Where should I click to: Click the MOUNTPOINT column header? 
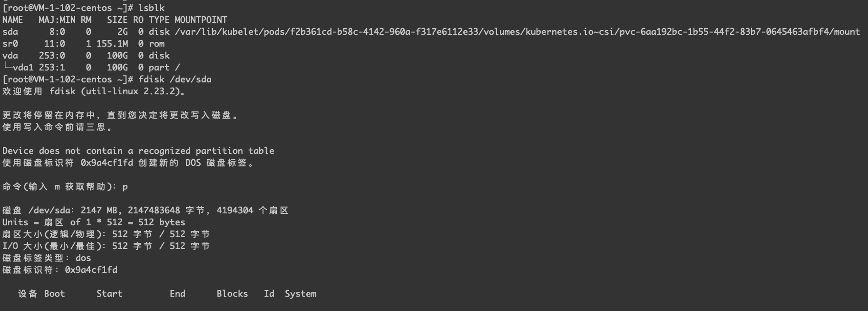(201, 20)
